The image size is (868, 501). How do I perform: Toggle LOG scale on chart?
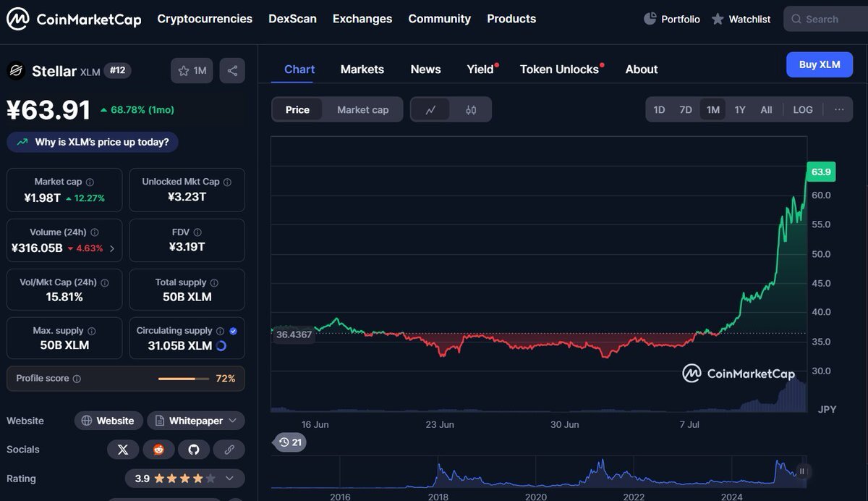803,110
